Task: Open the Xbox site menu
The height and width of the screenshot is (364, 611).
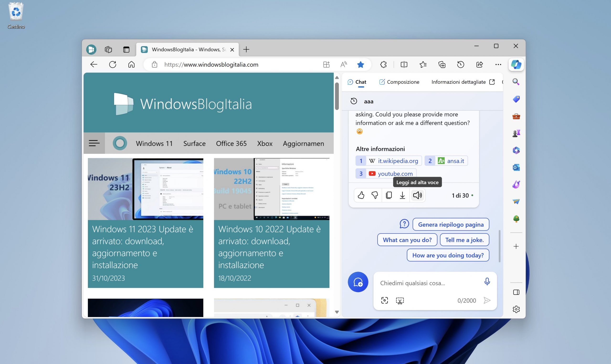Action: click(265, 144)
